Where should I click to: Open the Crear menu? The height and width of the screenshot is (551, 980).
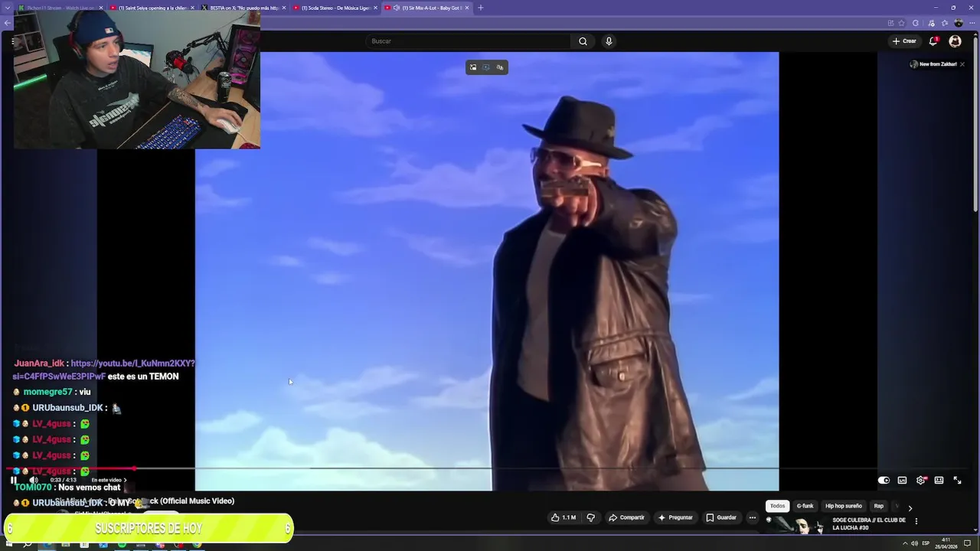pos(904,41)
